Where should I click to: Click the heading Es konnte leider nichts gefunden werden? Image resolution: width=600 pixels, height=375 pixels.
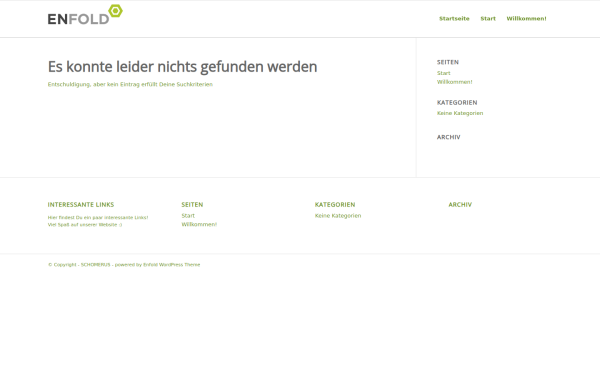(182, 67)
